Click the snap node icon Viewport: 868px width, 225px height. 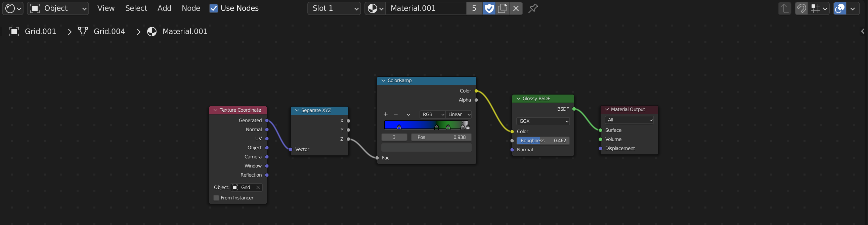tap(816, 8)
